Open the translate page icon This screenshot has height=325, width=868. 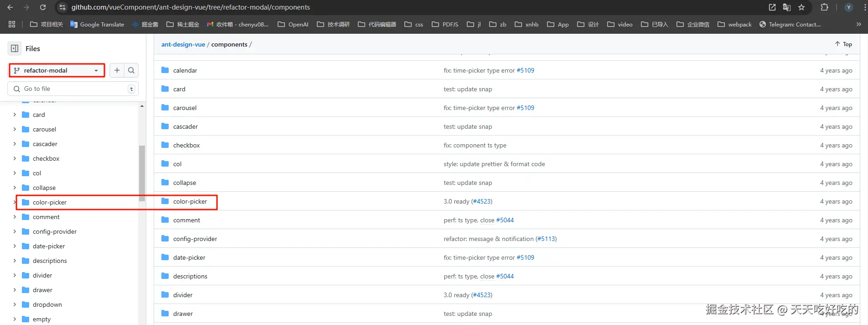point(787,7)
